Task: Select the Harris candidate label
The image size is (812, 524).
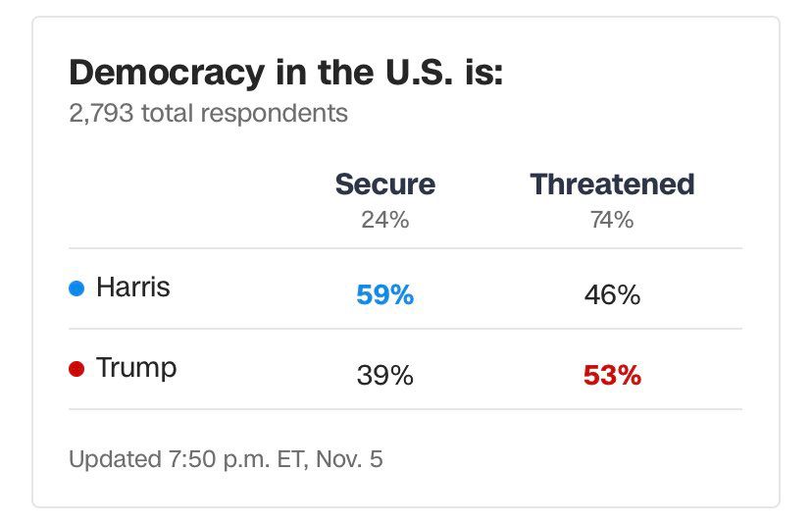Action: pos(133,288)
